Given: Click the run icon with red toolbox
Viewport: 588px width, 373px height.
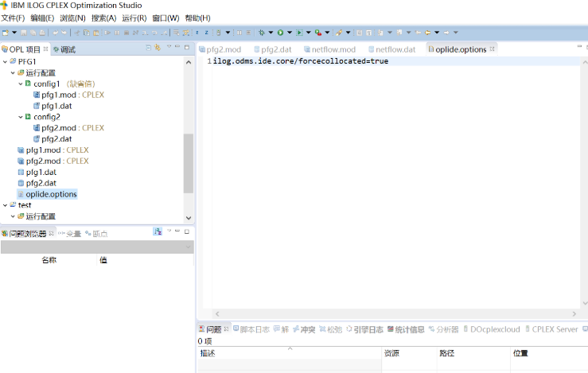Looking at the screenshot, I should [318, 33].
